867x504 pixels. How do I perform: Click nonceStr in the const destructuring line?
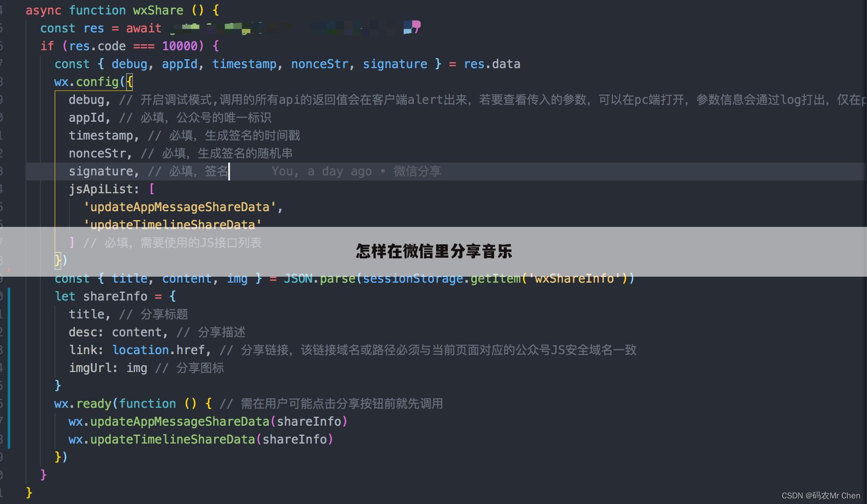pos(319,64)
